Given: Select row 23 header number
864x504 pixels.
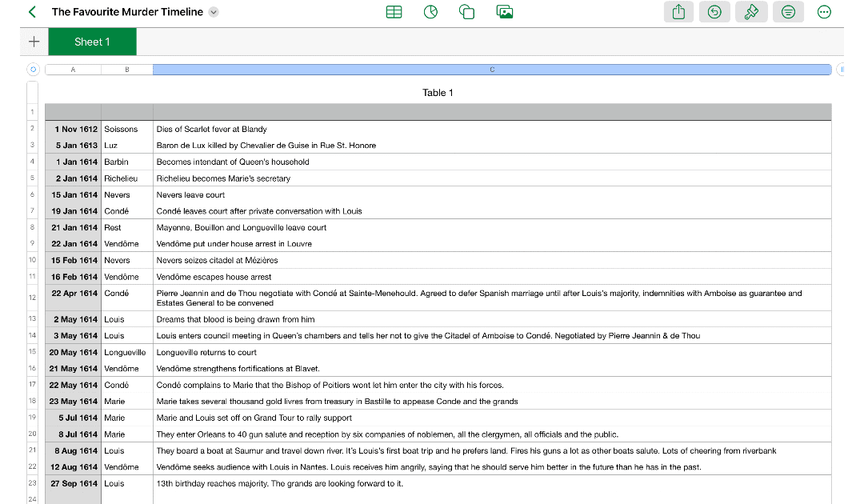Looking at the screenshot, I should (33, 483).
